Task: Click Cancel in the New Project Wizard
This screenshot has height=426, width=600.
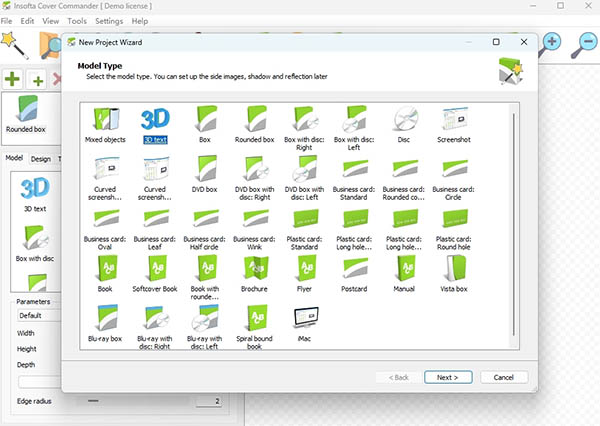Action: click(x=504, y=377)
